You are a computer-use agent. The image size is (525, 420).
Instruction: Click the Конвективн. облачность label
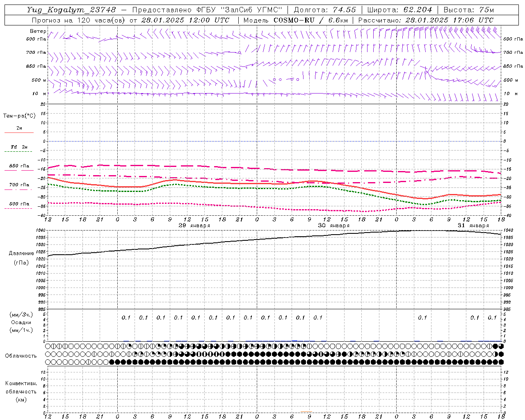[21, 388]
